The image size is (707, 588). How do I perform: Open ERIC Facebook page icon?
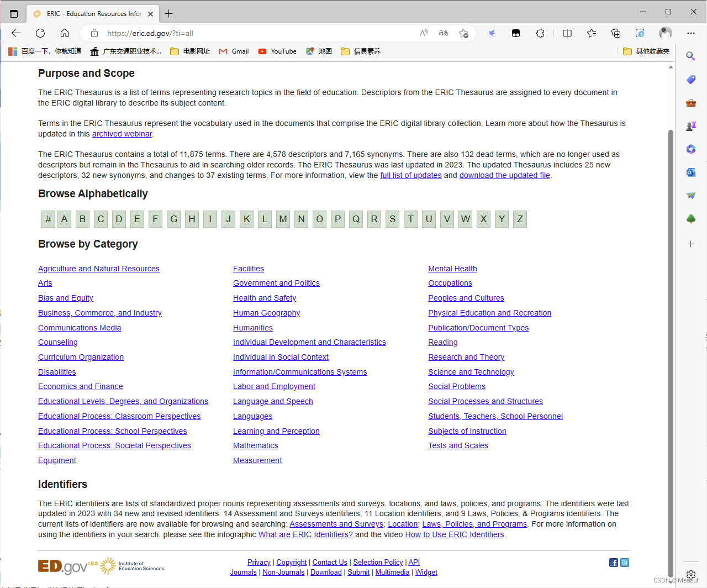614,563
